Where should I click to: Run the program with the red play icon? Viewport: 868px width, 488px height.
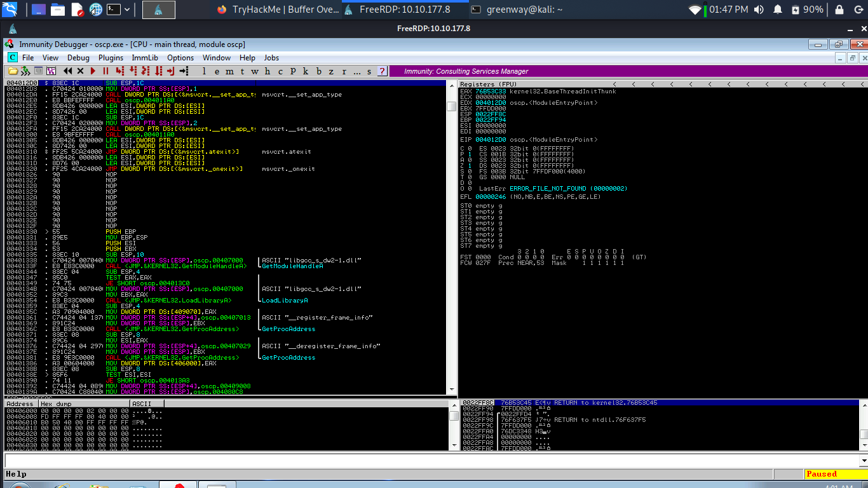click(x=92, y=71)
